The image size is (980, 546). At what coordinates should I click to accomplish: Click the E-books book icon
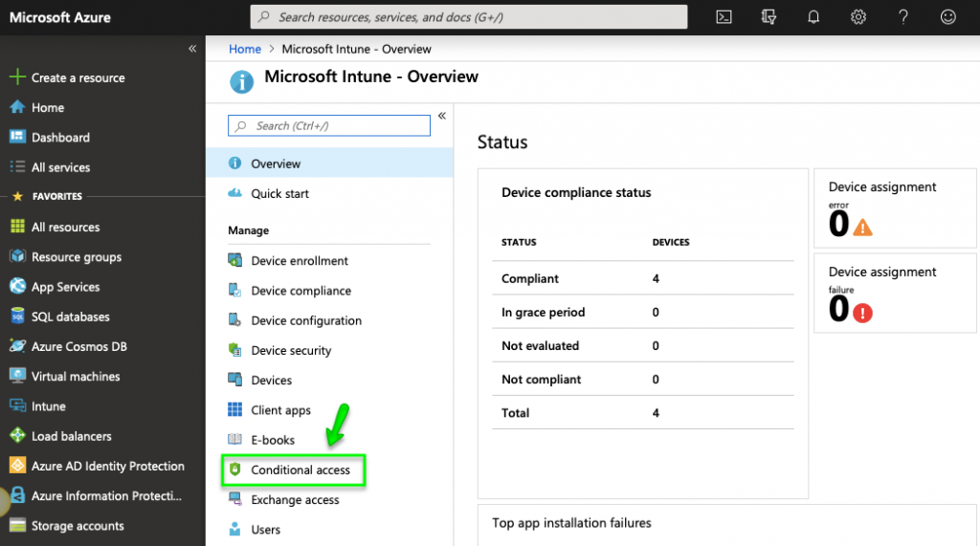click(x=235, y=439)
